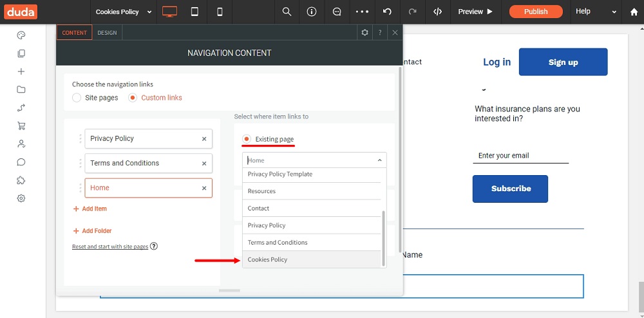Open widget settings gear in panel header
Screen dimensions: 644x318
click(x=365, y=32)
